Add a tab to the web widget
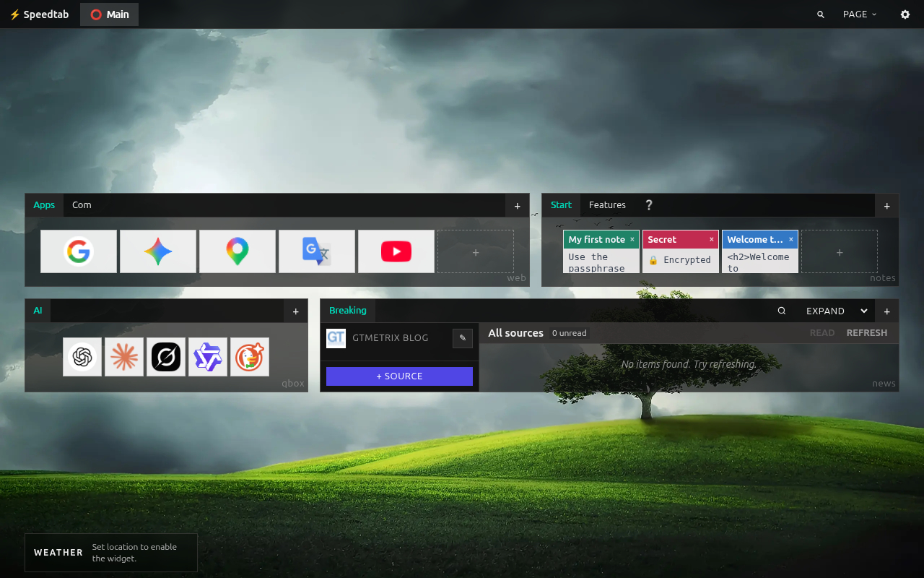The image size is (924, 578). pyautogui.click(x=517, y=206)
